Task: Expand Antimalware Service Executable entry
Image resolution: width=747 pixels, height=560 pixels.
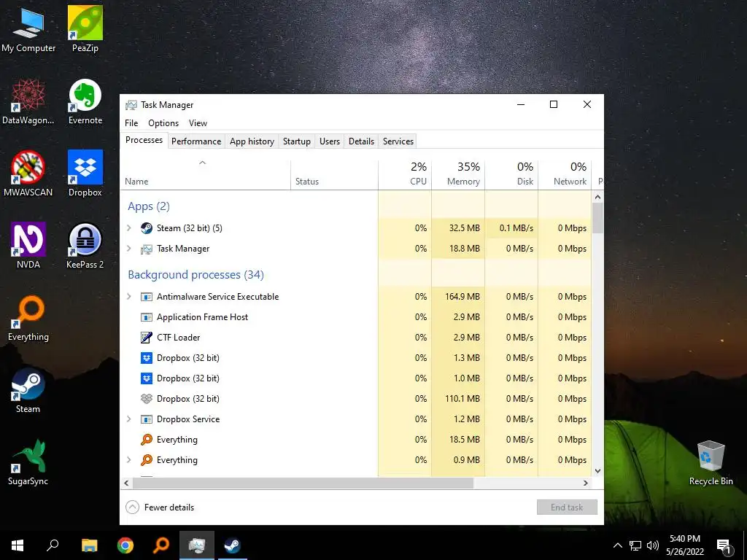Action: (128, 297)
